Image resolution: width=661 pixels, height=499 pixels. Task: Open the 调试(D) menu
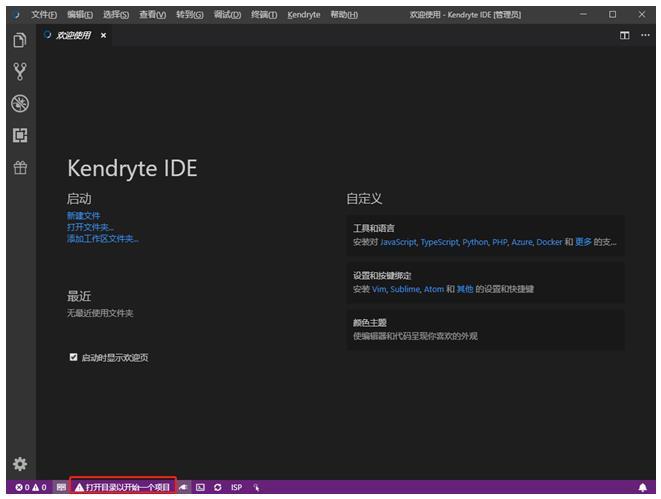click(x=227, y=15)
